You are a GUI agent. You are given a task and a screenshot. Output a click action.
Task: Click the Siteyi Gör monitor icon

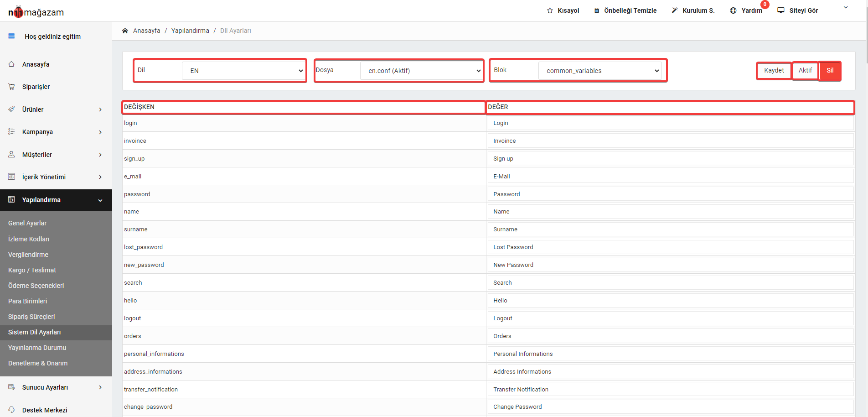click(781, 10)
